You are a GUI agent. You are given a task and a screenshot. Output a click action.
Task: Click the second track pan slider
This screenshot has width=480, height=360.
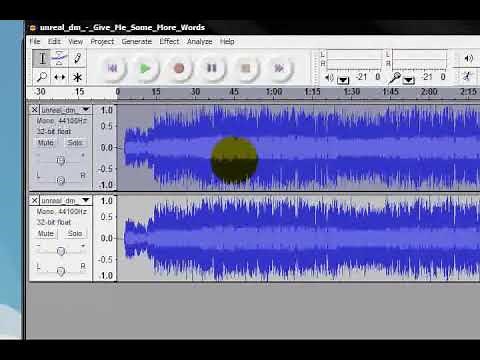click(x=60, y=271)
